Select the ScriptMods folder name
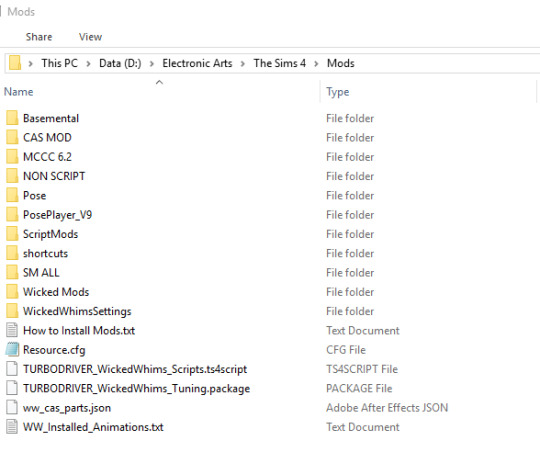 [51, 234]
